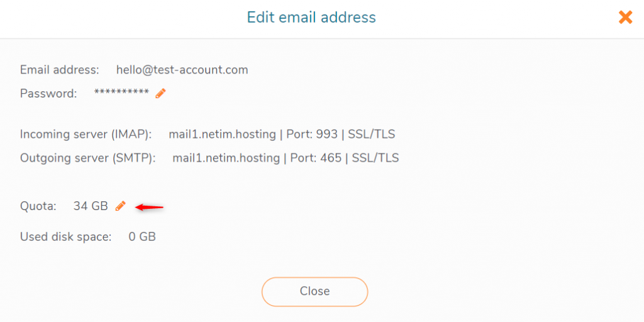Click the Password label
The height and width of the screenshot is (322, 644).
[48, 94]
